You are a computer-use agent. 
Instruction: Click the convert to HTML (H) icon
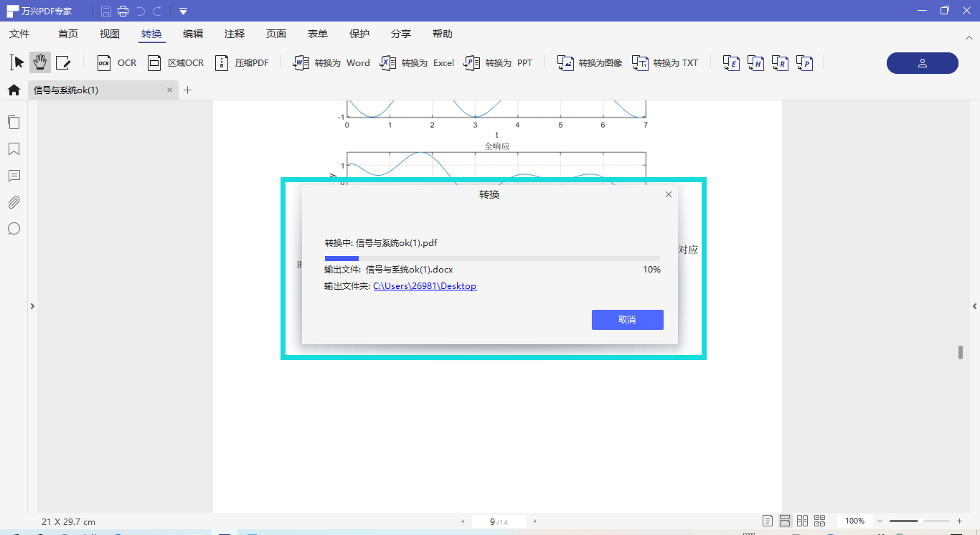(x=755, y=63)
